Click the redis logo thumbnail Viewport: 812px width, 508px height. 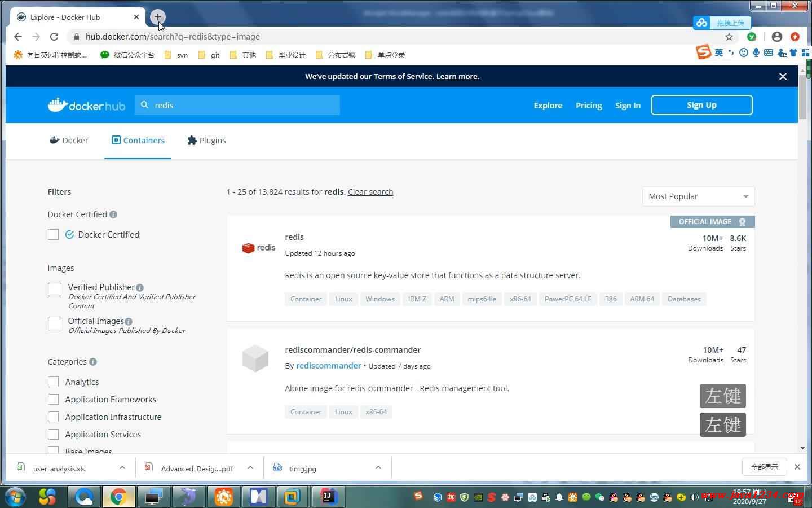tap(259, 248)
